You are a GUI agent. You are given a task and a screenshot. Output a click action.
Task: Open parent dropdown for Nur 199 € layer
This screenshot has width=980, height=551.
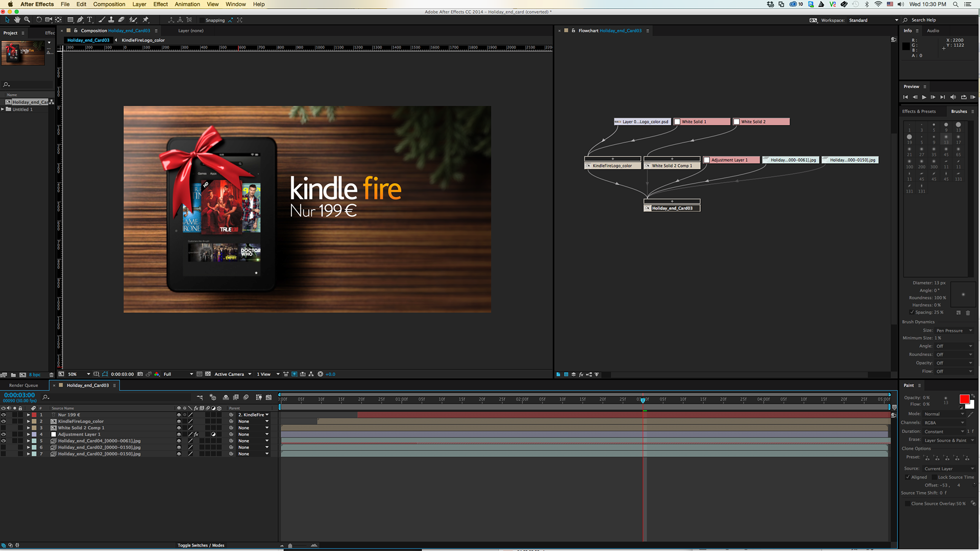click(x=253, y=415)
